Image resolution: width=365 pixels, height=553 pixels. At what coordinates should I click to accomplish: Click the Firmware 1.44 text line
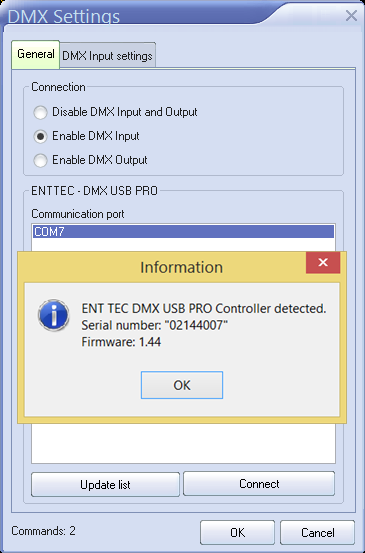click(121, 342)
